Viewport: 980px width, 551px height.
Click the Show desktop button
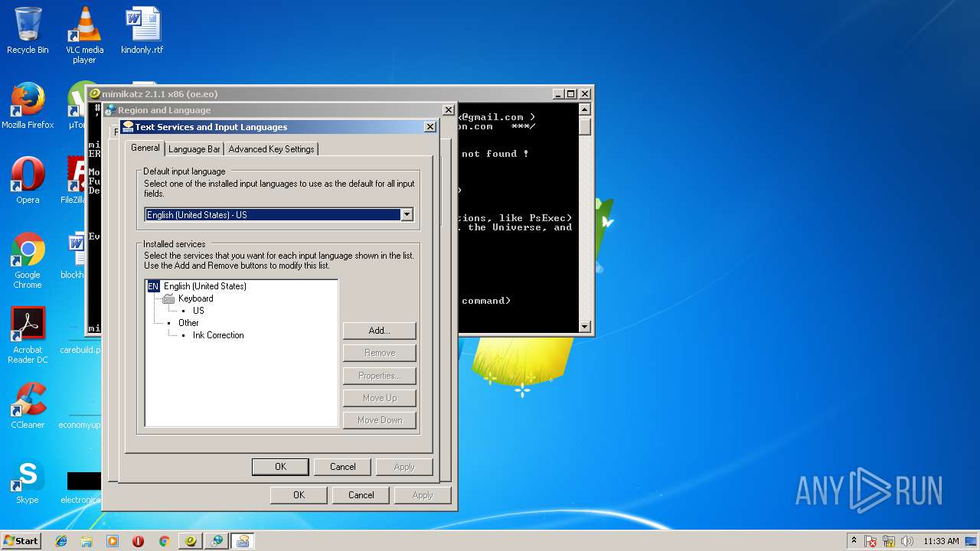pos(972,541)
